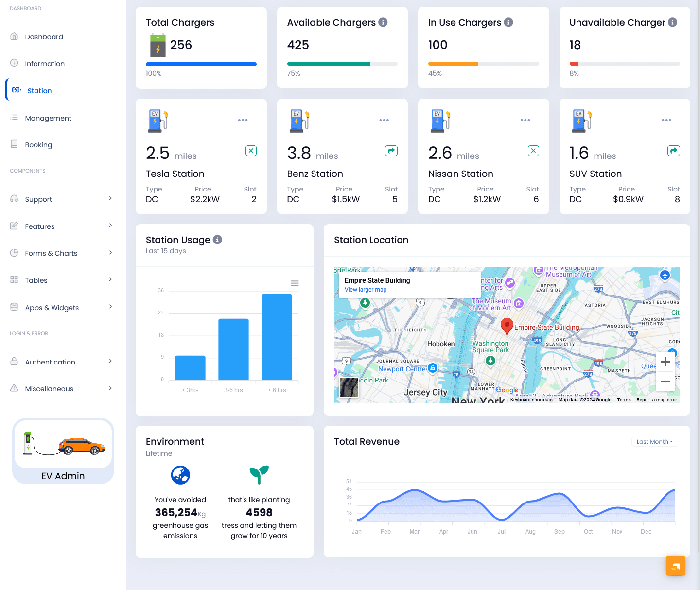This screenshot has height=590, width=700.
Task: Expand the Forms & Charts chevron
Action: pyautogui.click(x=110, y=253)
